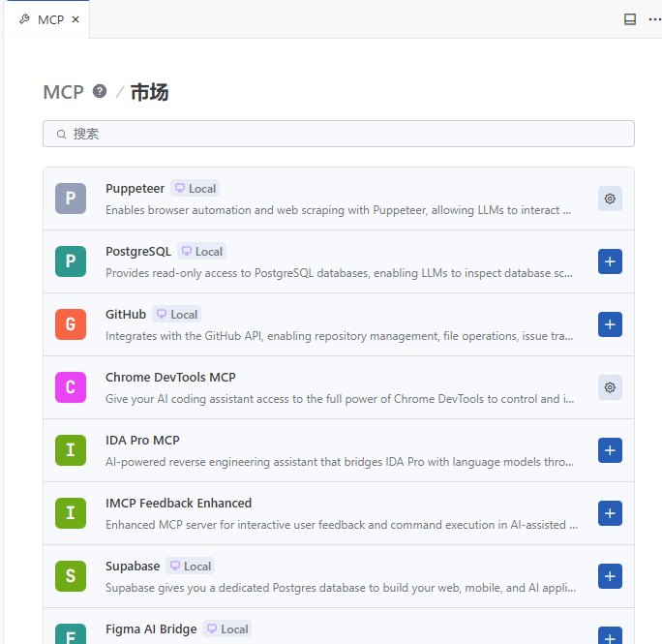Click the Local badge next to Supabase

coord(190,567)
